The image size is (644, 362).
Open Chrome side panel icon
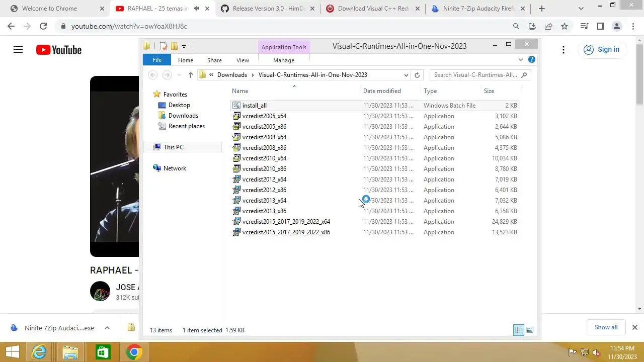tap(600, 26)
